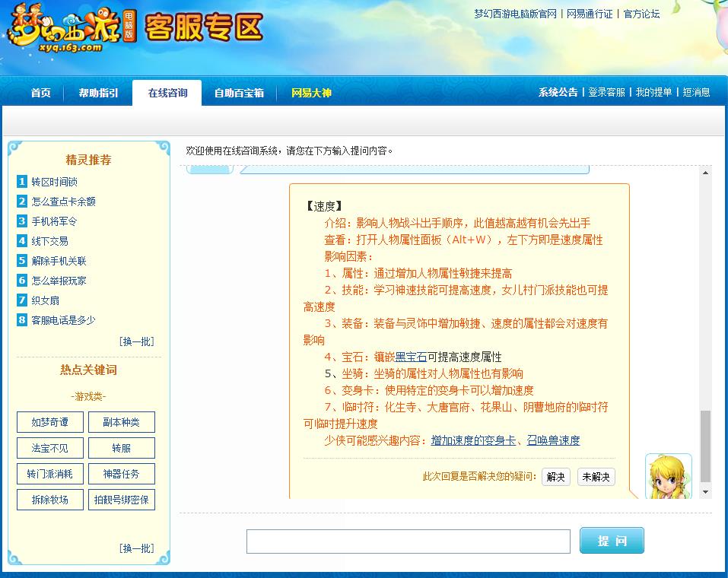Mark the reply as 解决
The image size is (728, 578).
click(555, 477)
